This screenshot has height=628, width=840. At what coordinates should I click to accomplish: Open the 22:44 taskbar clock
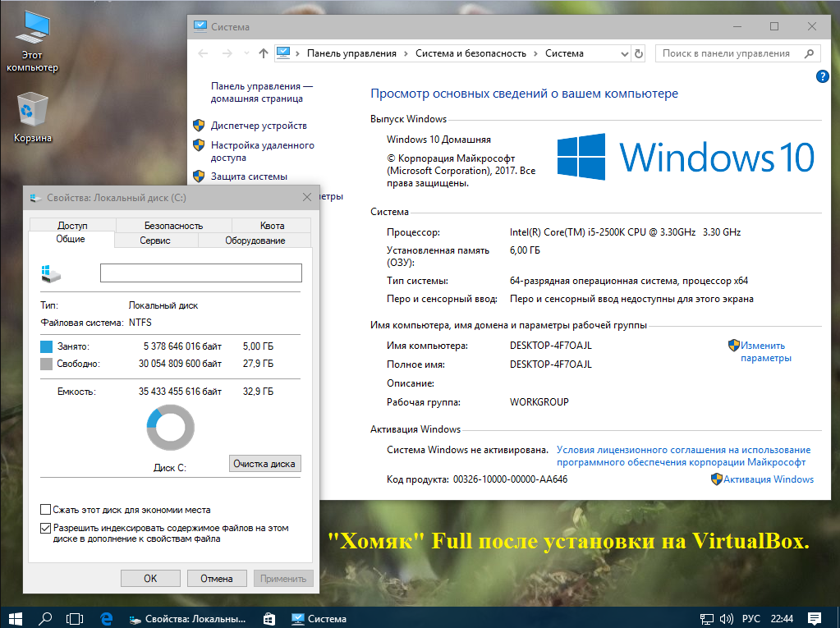coord(782,618)
